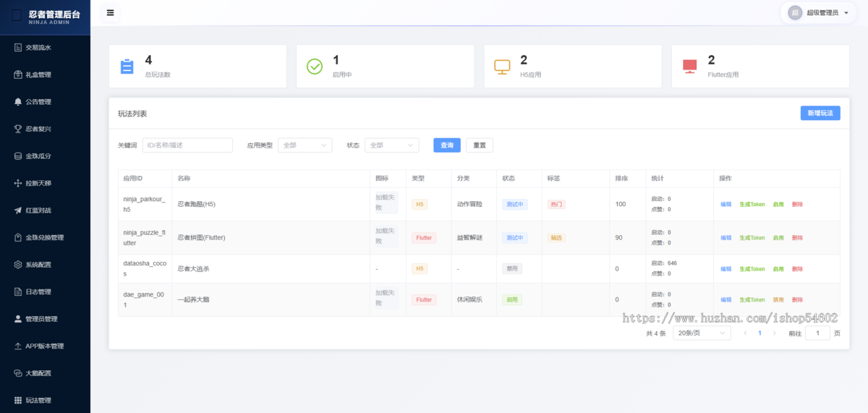
Task: Open 玩法管理 menu item
Action: (x=45, y=400)
